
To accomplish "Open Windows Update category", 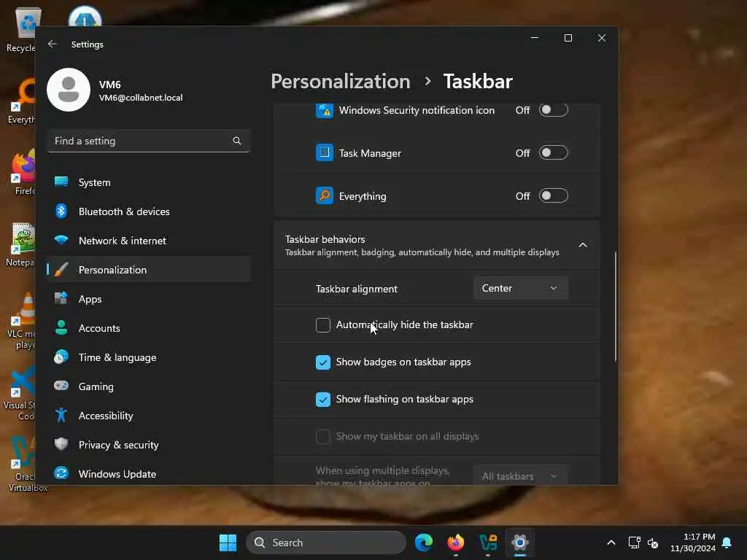I will 149,474.
